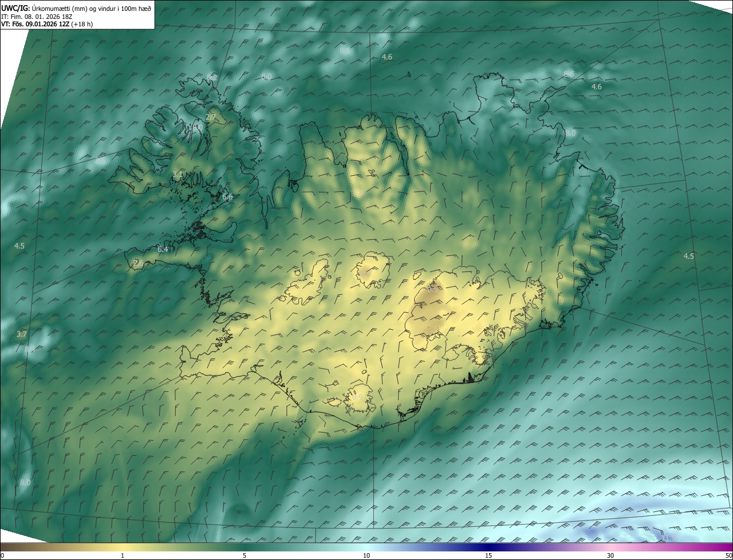Click the 0.9 value label on the southern glacier
This screenshot has width=733, height=560.
(x=357, y=397)
